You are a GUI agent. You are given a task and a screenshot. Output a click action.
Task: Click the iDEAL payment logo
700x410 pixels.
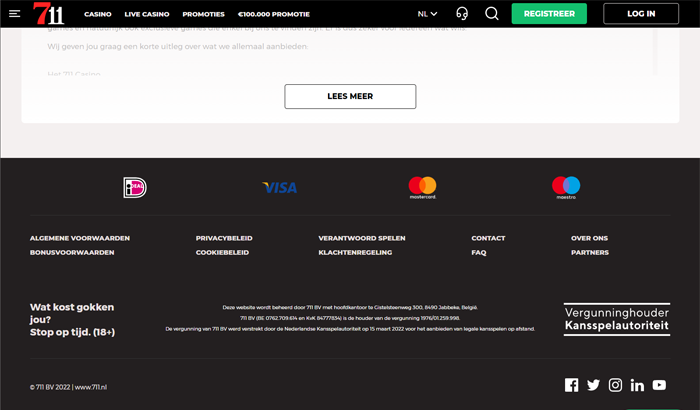pyautogui.click(x=135, y=188)
